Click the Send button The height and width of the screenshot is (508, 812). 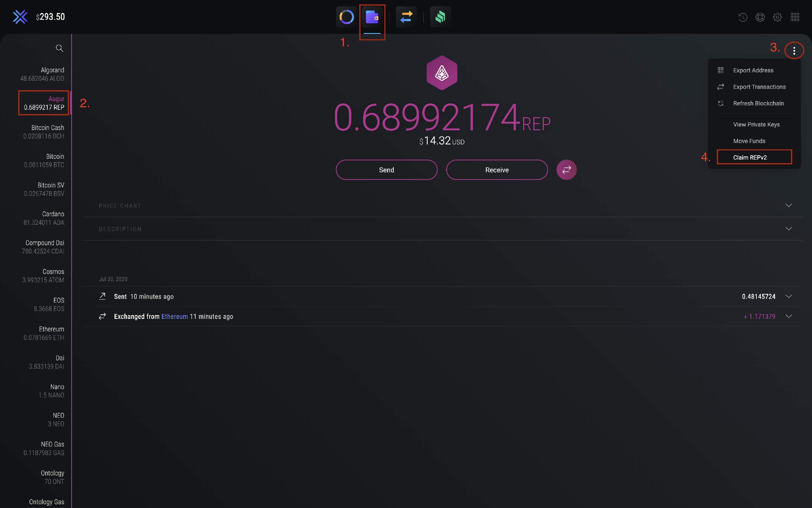click(387, 170)
